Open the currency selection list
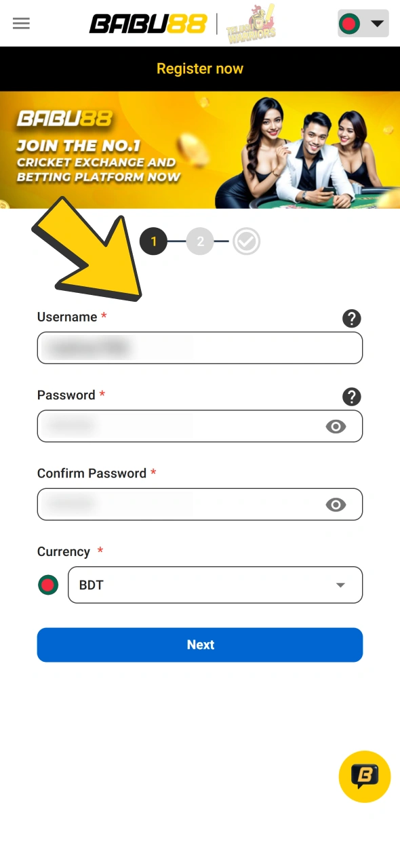Viewport: 400px width, 868px height. (x=215, y=585)
